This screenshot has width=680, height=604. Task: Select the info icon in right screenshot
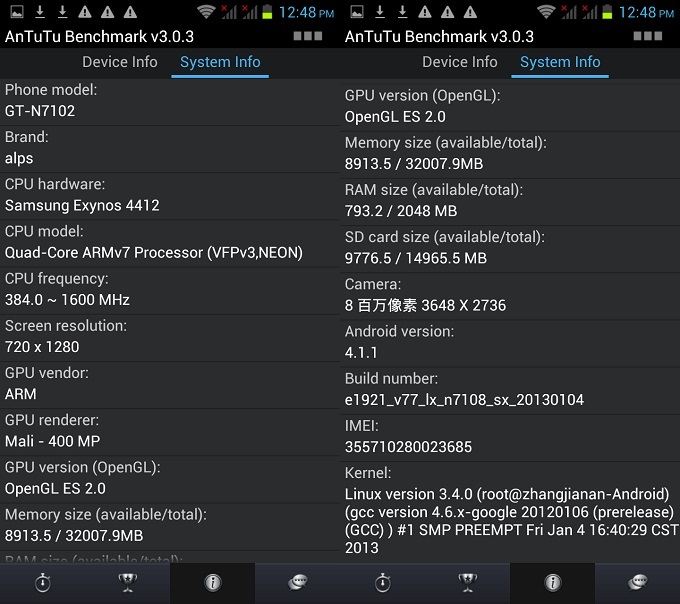pyautogui.click(x=552, y=583)
